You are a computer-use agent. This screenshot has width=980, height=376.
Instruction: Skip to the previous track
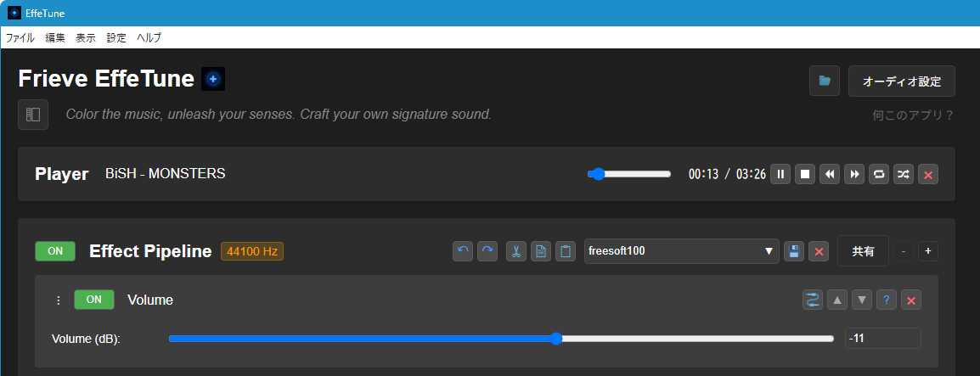tap(830, 174)
